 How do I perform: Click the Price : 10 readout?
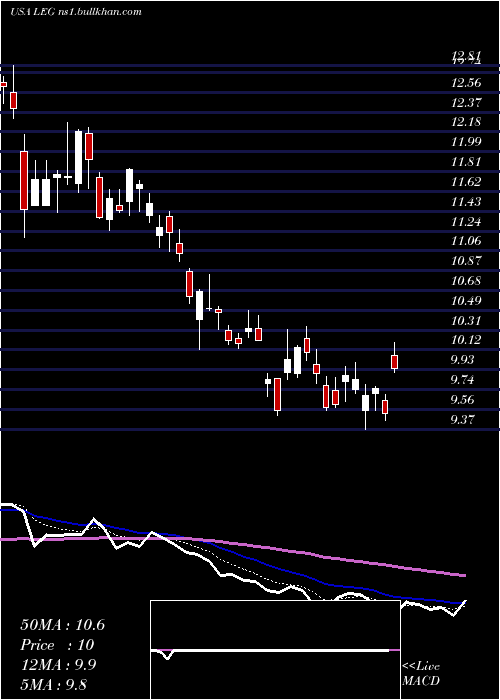tap(57, 645)
